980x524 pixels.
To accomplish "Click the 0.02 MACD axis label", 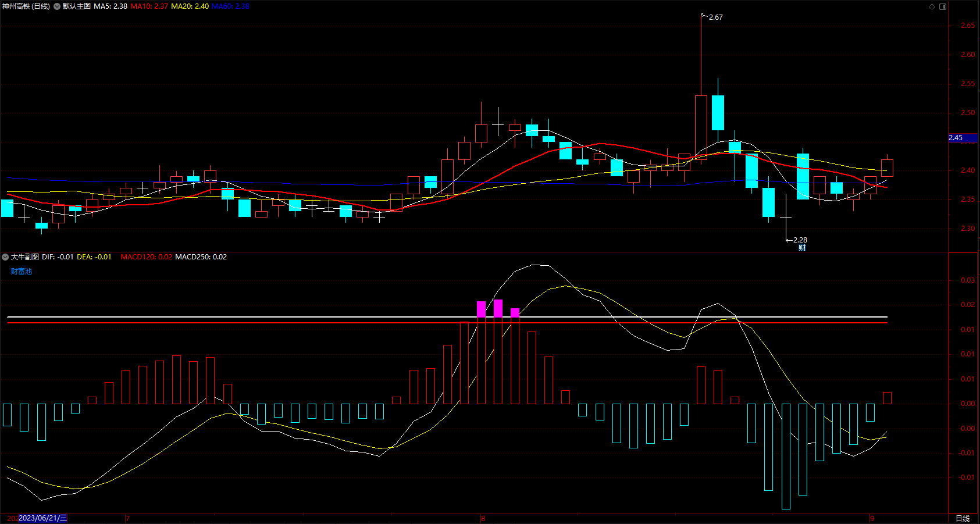I will [x=968, y=305].
